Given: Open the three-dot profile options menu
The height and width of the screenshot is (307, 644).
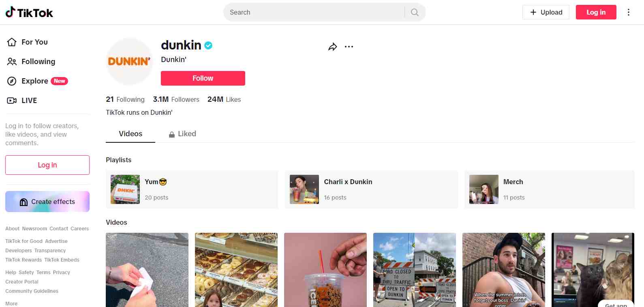Looking at the screenshot, I should tap(349, 47).
